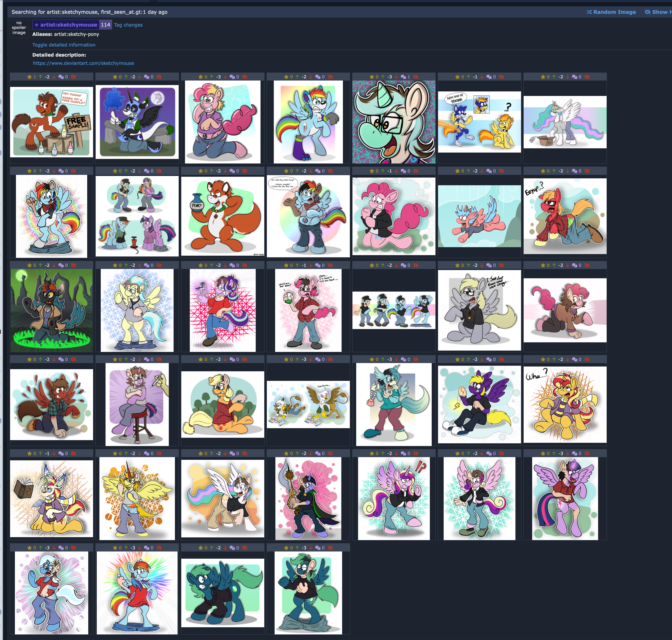Hide the green changeling forest image
This screenshot has height=640, width=672.
pos(73,265)
